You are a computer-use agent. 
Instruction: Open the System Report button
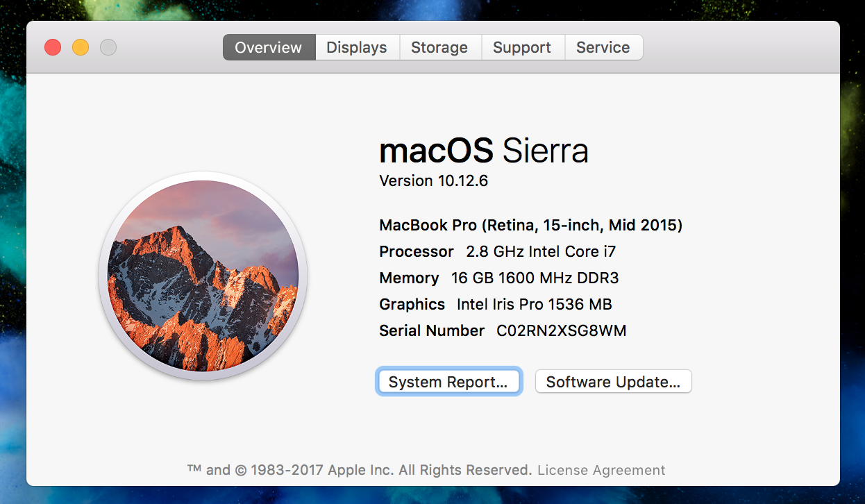click(448, 382)
